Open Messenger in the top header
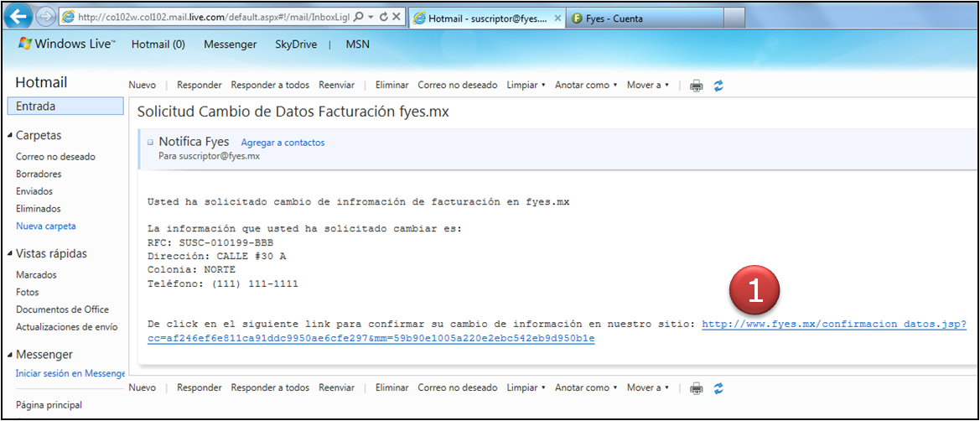The image size is (980, 421). [230, 44]
